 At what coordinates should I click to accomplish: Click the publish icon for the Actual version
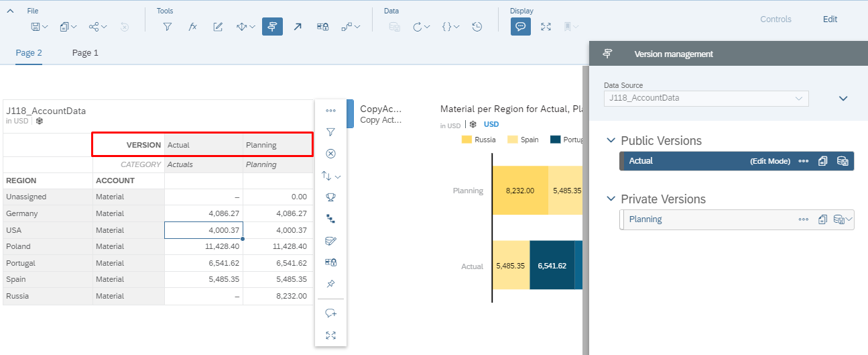[x=843, y=161]
